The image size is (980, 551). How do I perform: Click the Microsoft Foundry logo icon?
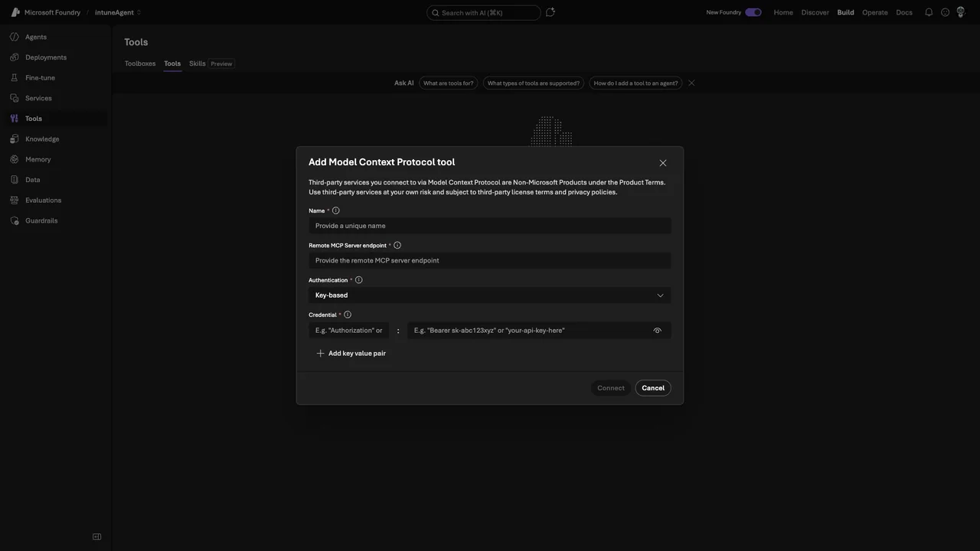[x=15, y=12]
